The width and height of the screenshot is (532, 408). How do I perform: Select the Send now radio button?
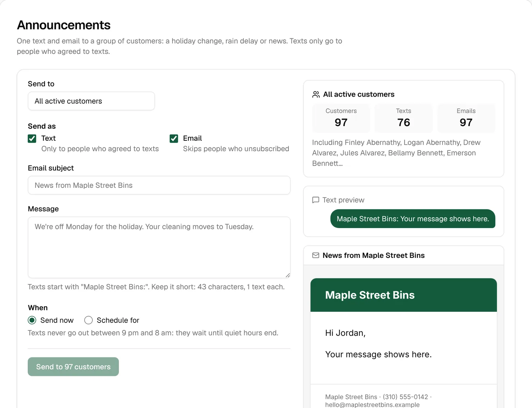32,320
